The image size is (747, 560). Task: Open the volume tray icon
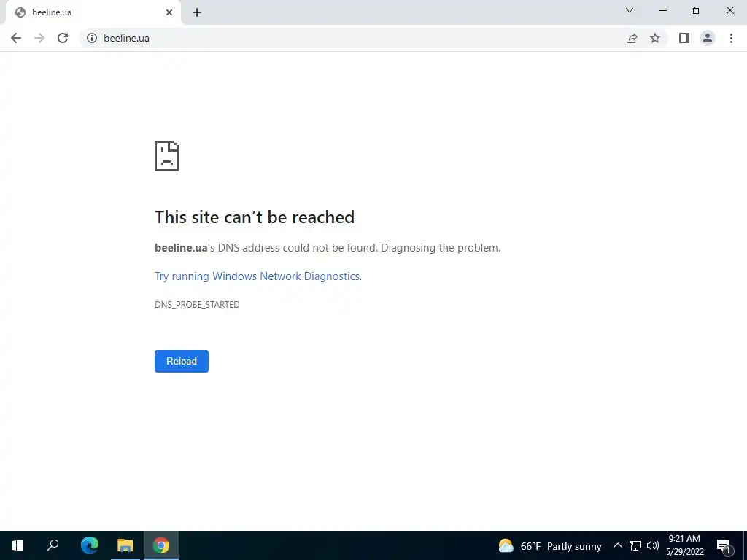[x=653, y=545]
